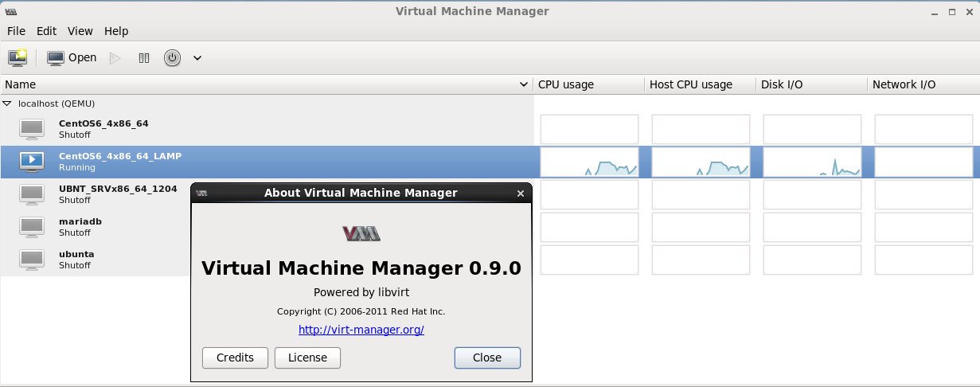Viewport: 980px width, 387px height.
Task: Click the new virtual machine icon
Action: coord(18,57)
